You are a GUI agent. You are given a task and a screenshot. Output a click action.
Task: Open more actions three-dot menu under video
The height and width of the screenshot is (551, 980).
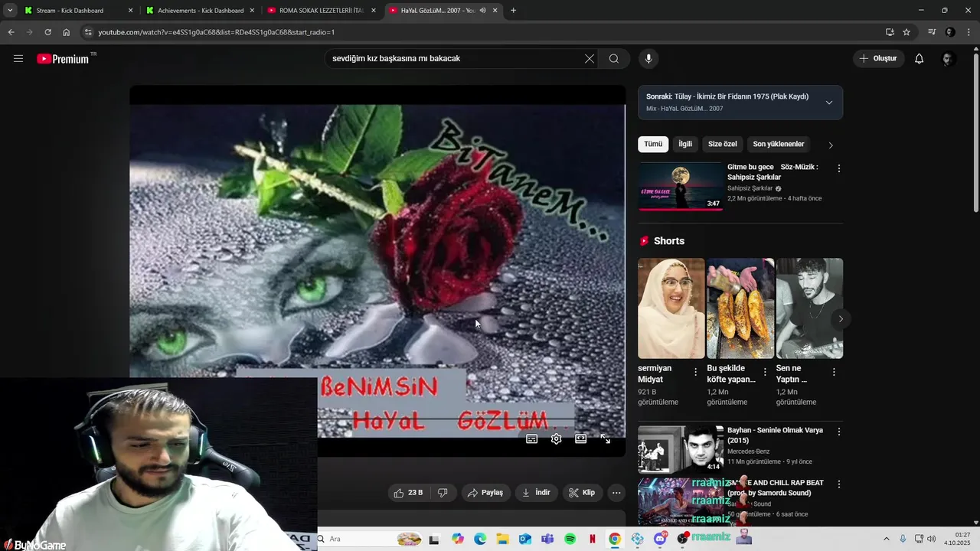click(616, 493)
